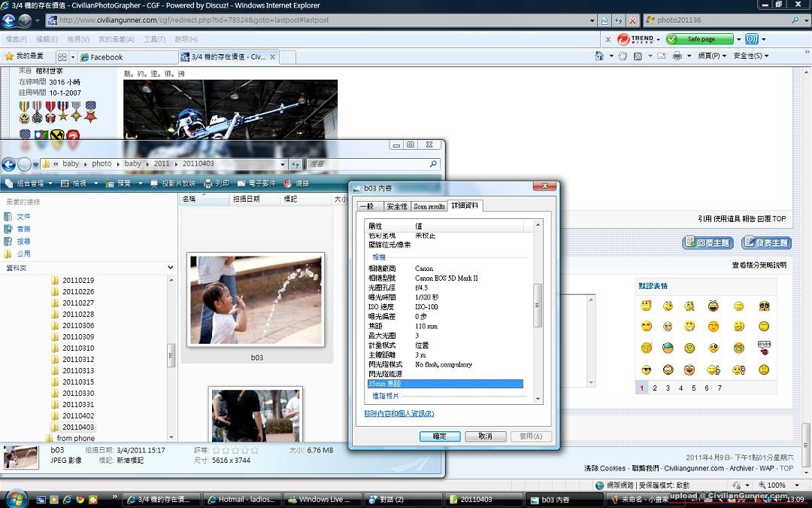Click the e-mail icon in Explorer toolbar
Screen dimensions: 812x508
[x=241, y=184]
